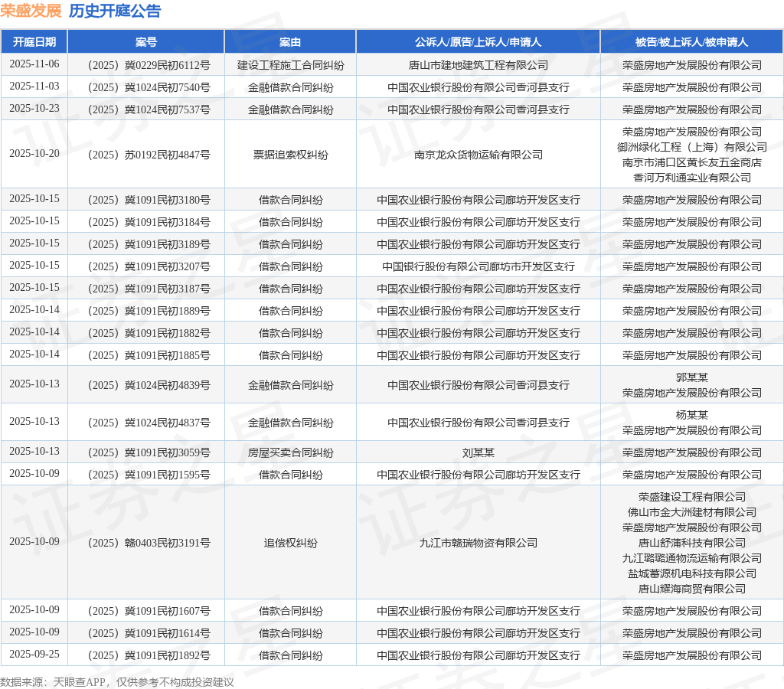Image resolution: width=784 pixels, height=689 pixels.
Task: Select defendant 杨某某
Action: click(x=691, y=415)
